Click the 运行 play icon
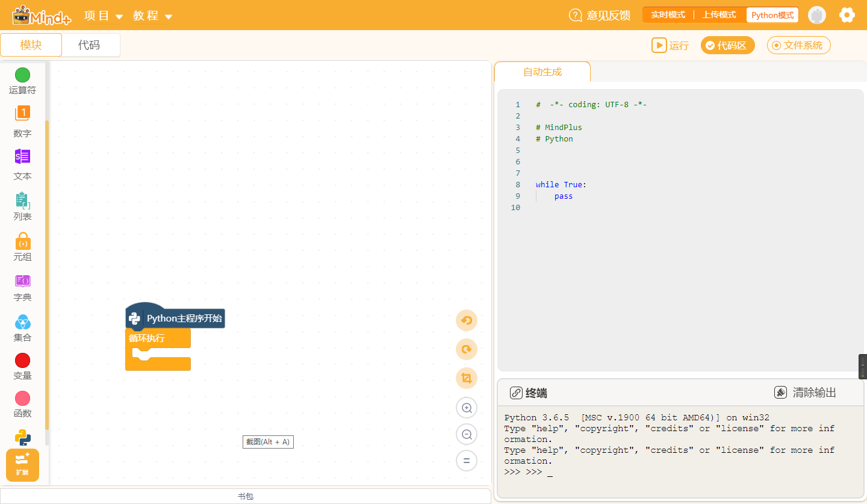 pos(659,45)
